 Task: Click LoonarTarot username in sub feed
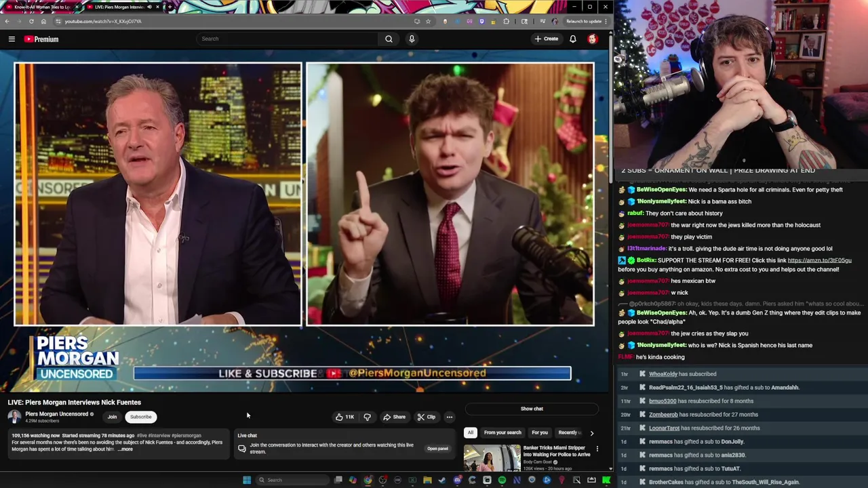(664, 428)
